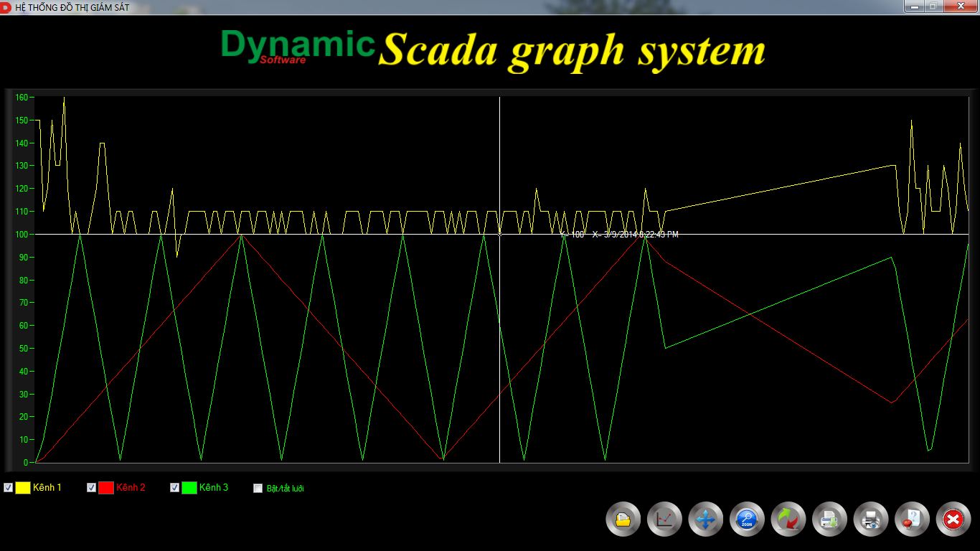980x551 pixels.
Task: Click the cursor readout showing 3/9/2014 timestamp
Action: tap(619, 235)
